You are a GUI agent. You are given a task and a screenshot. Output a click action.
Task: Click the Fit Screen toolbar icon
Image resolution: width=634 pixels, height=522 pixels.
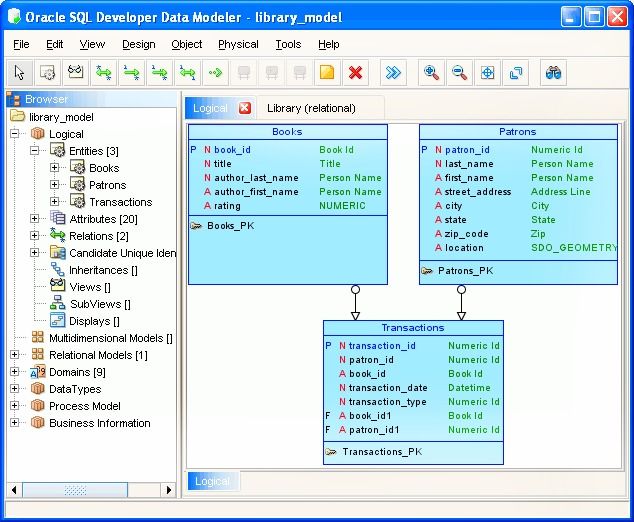(x=487, y=72)
